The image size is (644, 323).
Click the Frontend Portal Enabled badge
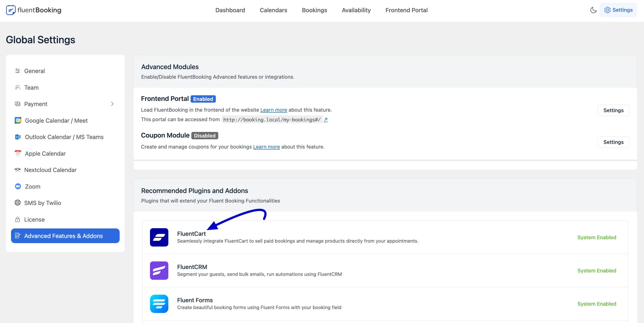pos(203,99)
